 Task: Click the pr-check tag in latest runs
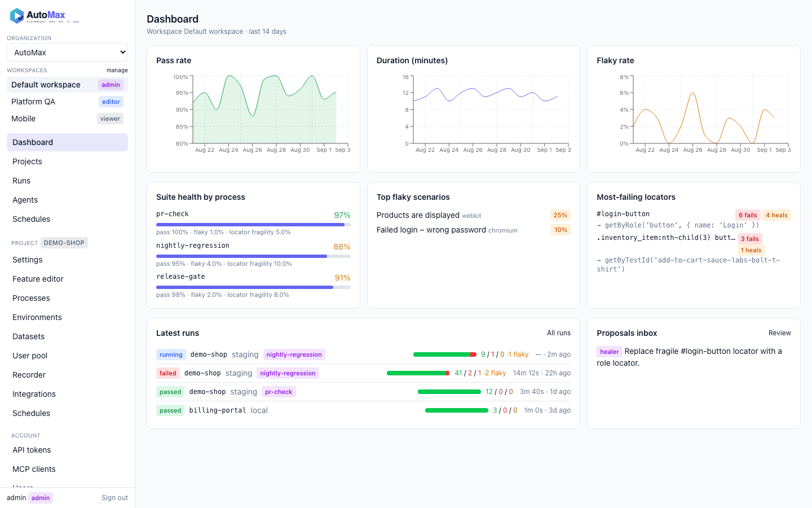279,392
